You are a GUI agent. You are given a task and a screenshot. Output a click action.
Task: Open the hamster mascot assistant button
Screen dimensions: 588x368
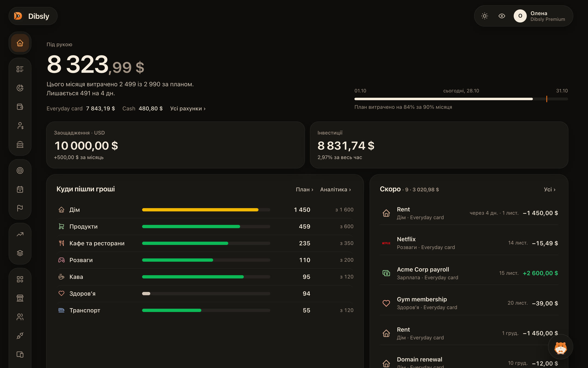click(x=561, y=347)
